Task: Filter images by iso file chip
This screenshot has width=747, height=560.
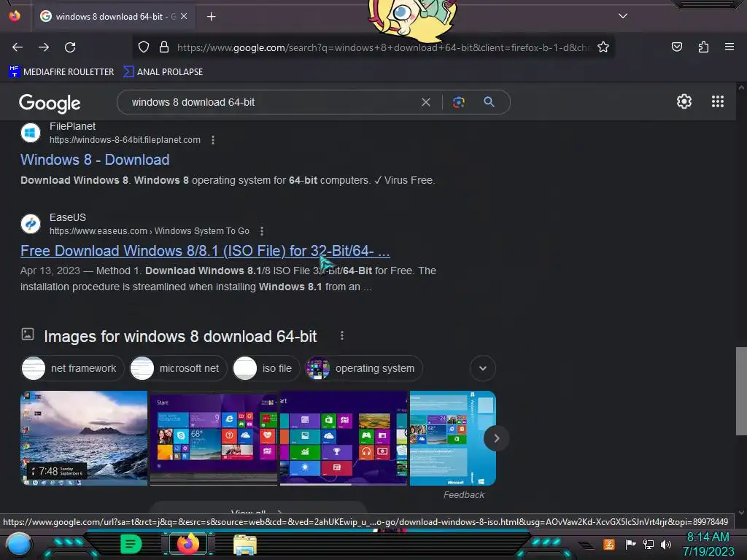Action: tap(266, 368)
